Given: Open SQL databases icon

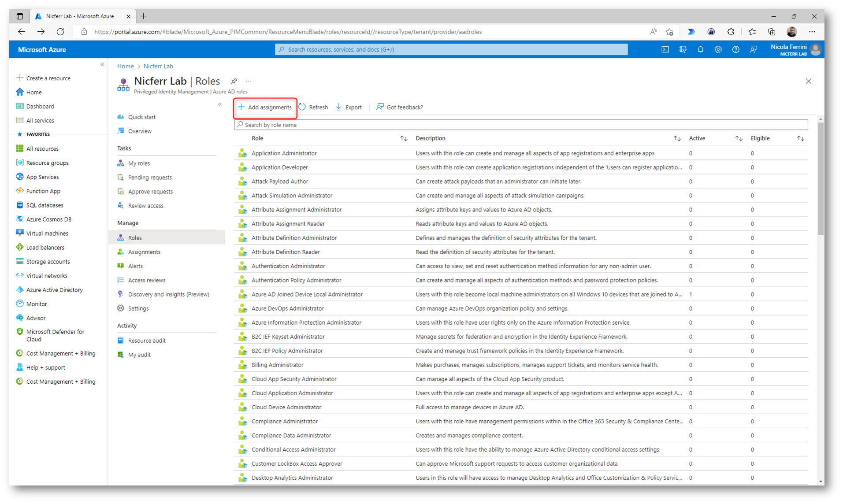Looking at the screenshot, I should [19, 205].
